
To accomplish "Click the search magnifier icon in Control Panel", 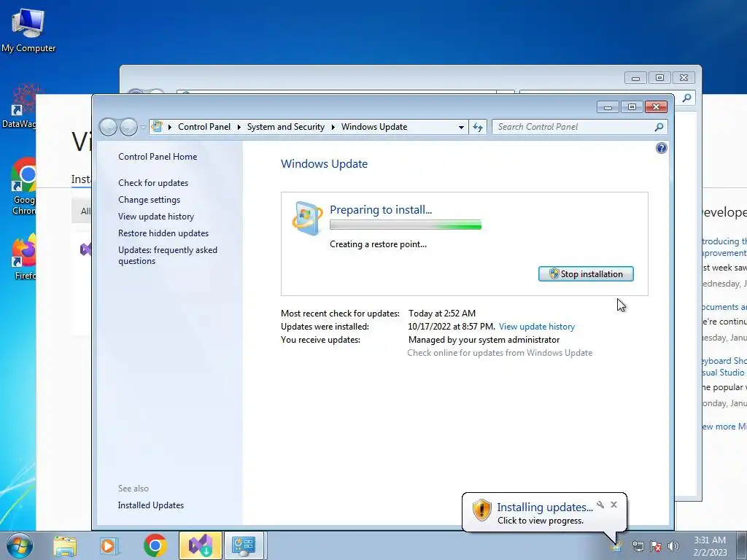I will (x=659, y=127).
